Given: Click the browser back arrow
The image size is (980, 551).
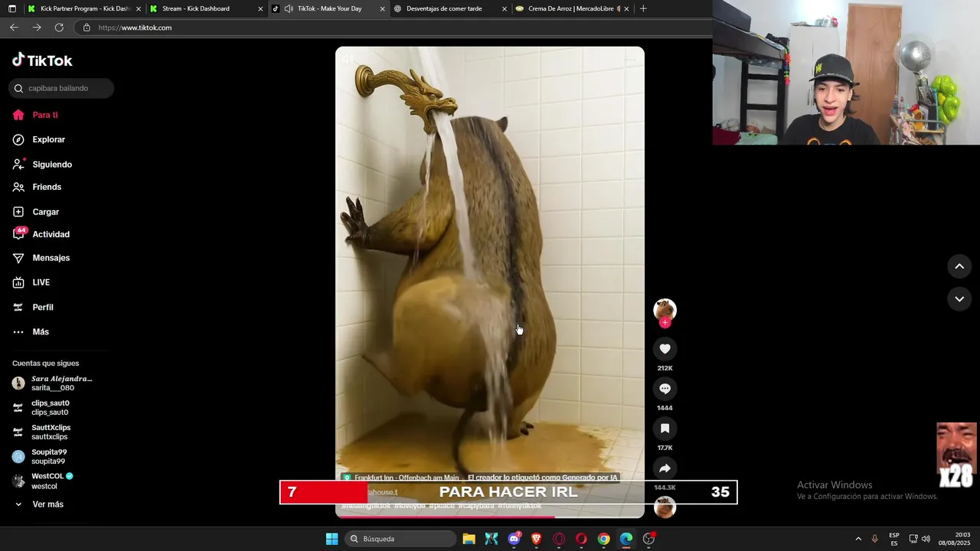Looking at the screenshot, I should (x=14, y=28).
